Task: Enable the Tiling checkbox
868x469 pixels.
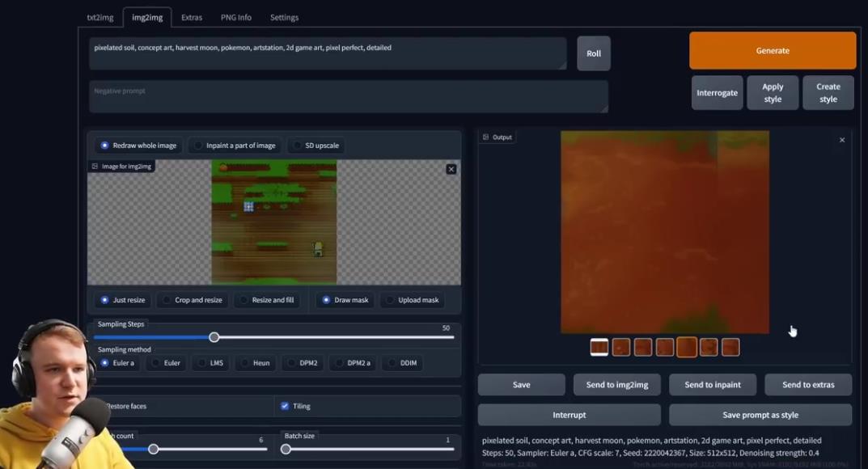Action: click(x=285, y=406)
